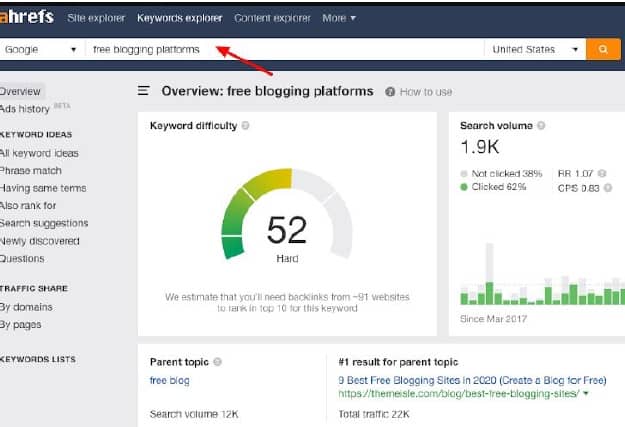Open Phrase match report
Screen dimensions: 625x427
(31, 171)
